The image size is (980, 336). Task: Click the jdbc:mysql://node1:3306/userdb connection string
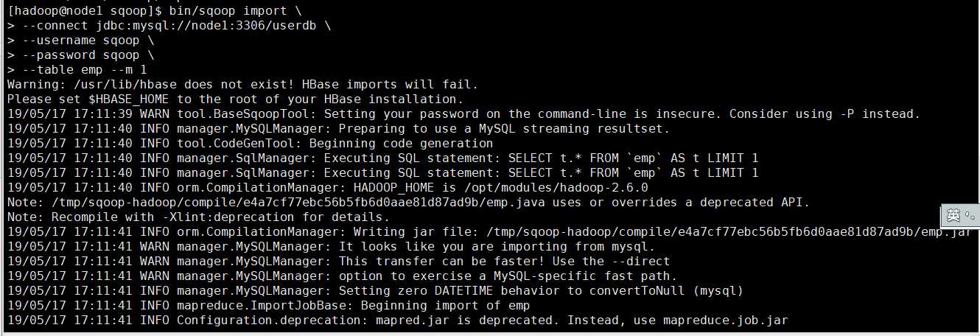point(206,26)
